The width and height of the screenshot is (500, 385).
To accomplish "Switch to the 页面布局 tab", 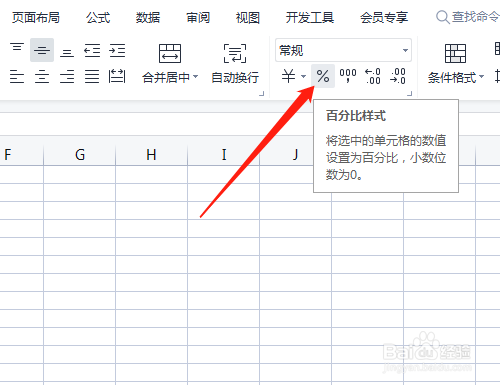I will pos(36,17).
